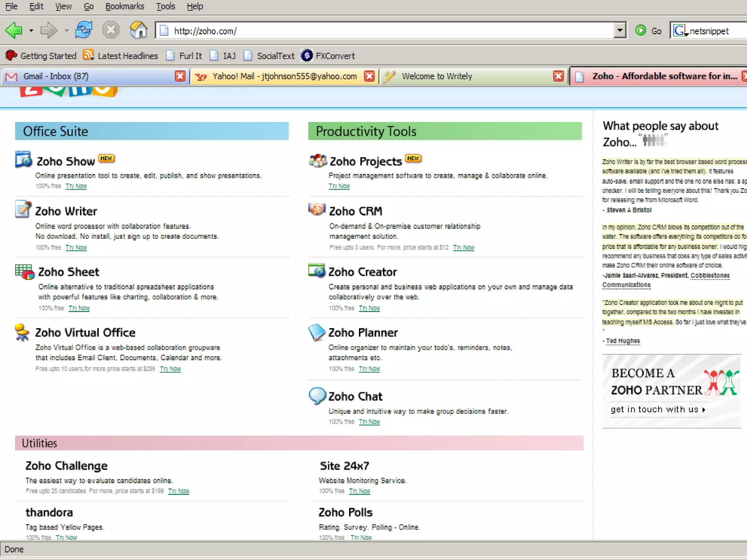Open the FXConvert bookmark
The width and height of the screenshot is (747, 560).
(x=328, y=56)
